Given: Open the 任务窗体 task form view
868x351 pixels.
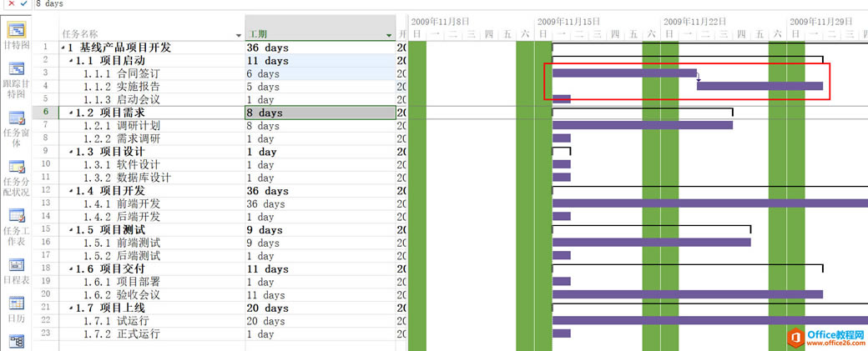Looking at the screenshot, I should click(17, 128).
